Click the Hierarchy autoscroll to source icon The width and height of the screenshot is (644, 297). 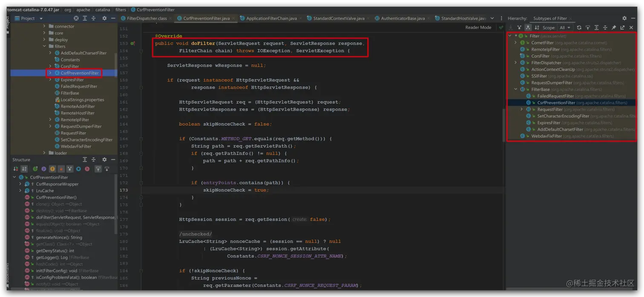click(x=588, y=28)
